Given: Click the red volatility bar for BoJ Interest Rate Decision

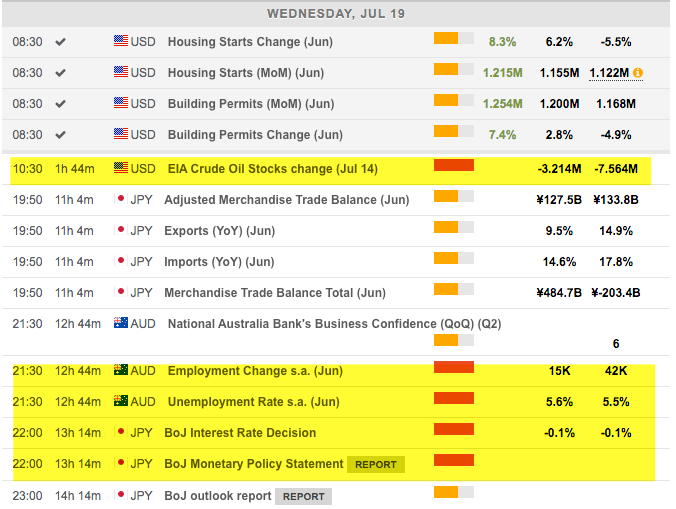Looking at the screenshot, I should tap(454, 429).
